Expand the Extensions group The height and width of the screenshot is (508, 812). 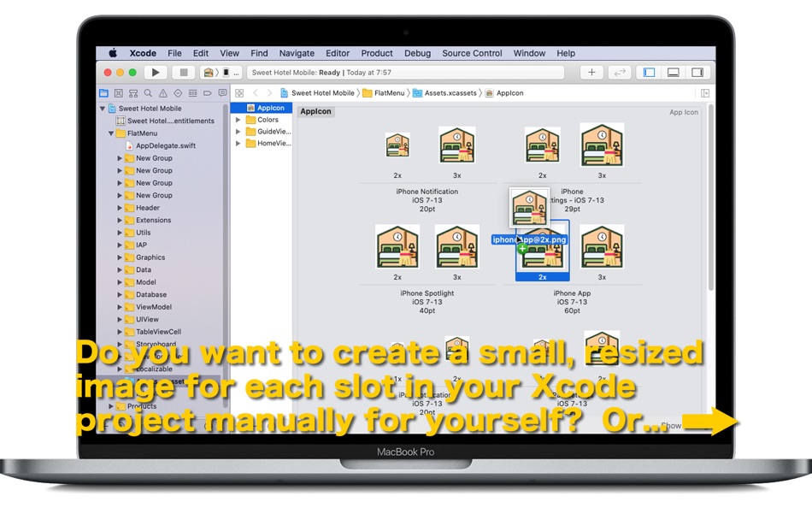[x=120, y=221]
